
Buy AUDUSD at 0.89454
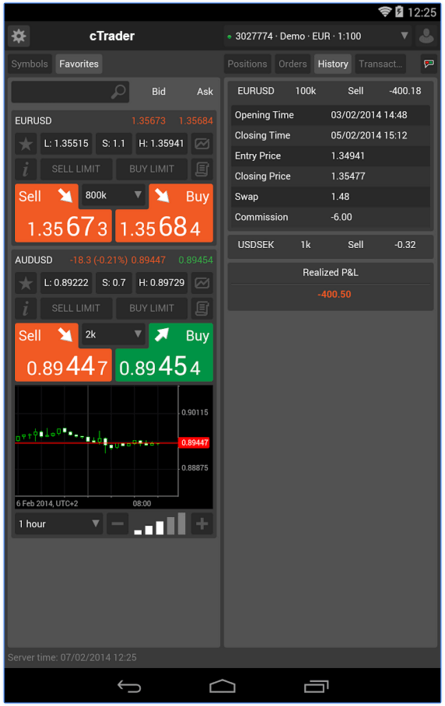pyautogui.click(x=164, y=352)
